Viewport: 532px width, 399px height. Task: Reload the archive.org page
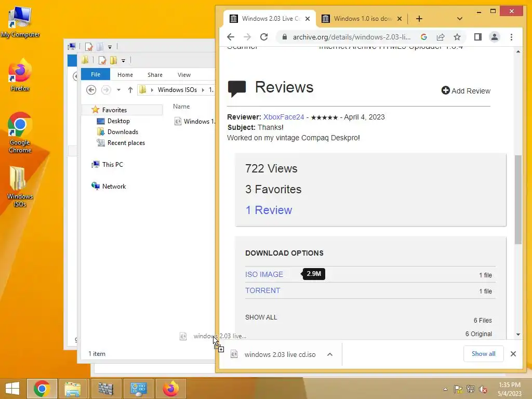point(264,37)
